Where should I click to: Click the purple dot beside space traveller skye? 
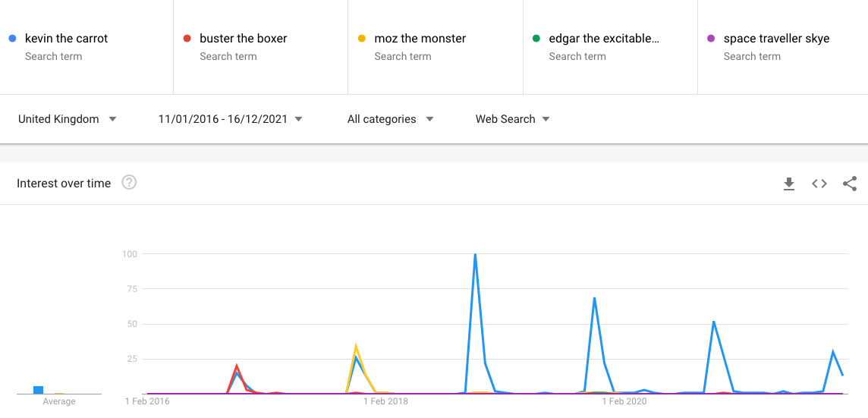(x=711, y=39)
